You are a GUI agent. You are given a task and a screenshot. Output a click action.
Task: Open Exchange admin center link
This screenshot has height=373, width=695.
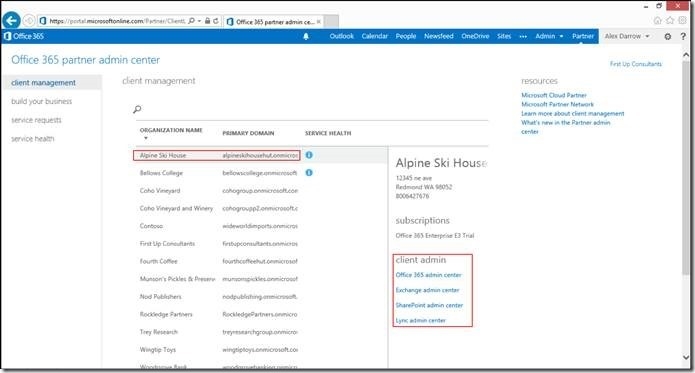427,290
